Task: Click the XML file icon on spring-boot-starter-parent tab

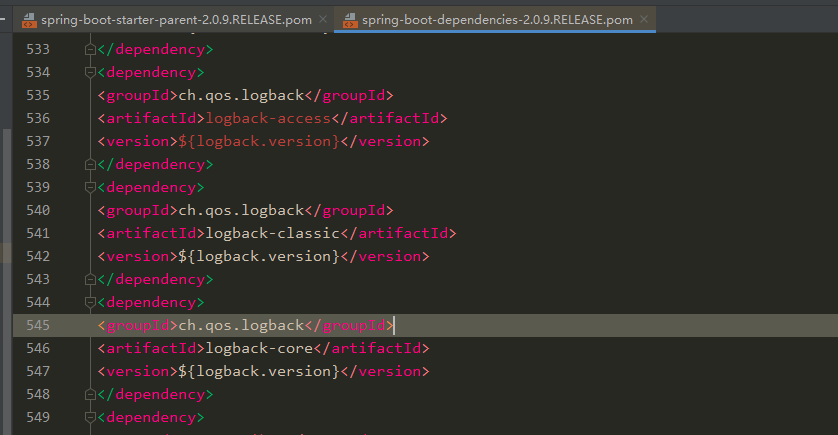Action: point(29,20)
